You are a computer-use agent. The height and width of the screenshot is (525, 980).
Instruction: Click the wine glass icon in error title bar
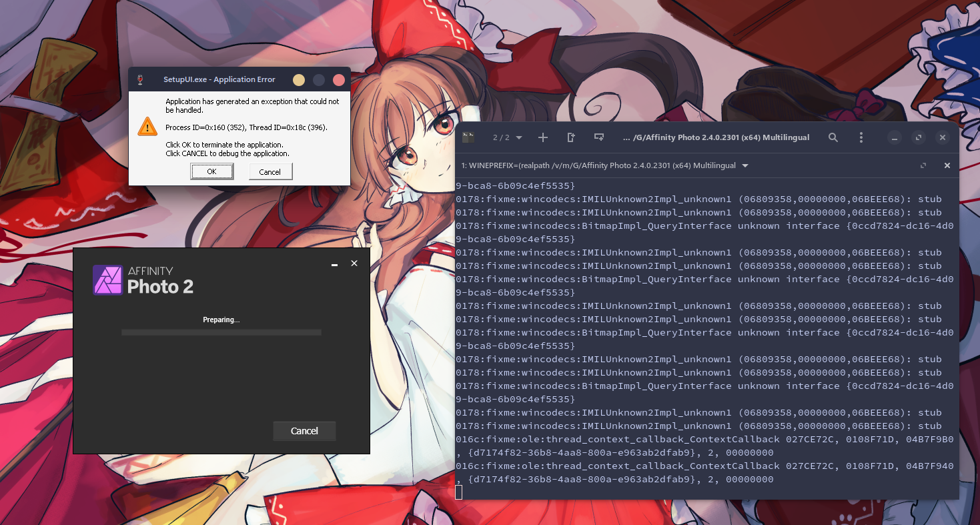pyautogui.click(x=140, y=79)
